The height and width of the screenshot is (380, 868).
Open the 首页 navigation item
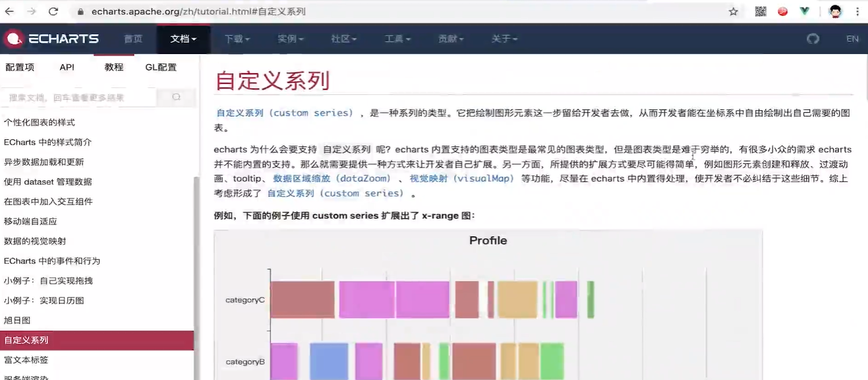[133, 39]
